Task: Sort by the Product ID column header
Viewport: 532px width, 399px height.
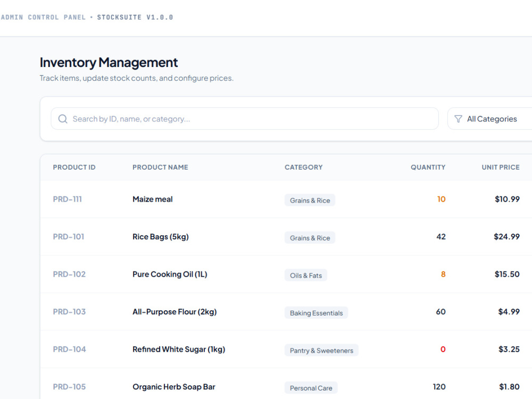Action: [x=74, y=167]
